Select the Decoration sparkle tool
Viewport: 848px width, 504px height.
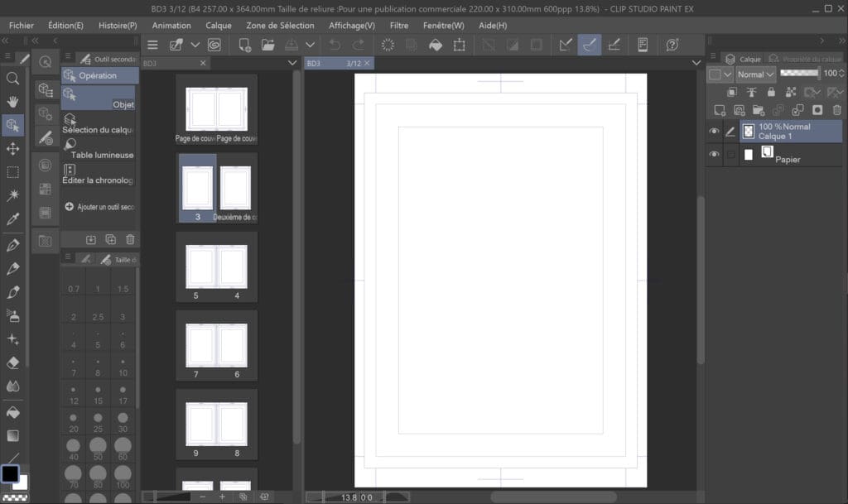point(13,339)
